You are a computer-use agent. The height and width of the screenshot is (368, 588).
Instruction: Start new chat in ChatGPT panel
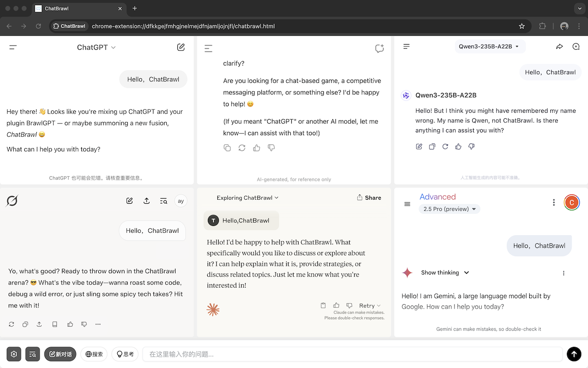(181, 47)
